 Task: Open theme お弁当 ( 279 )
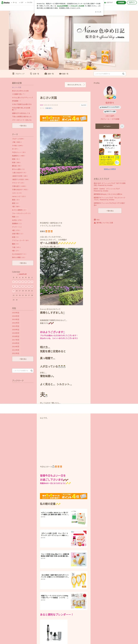17,220
